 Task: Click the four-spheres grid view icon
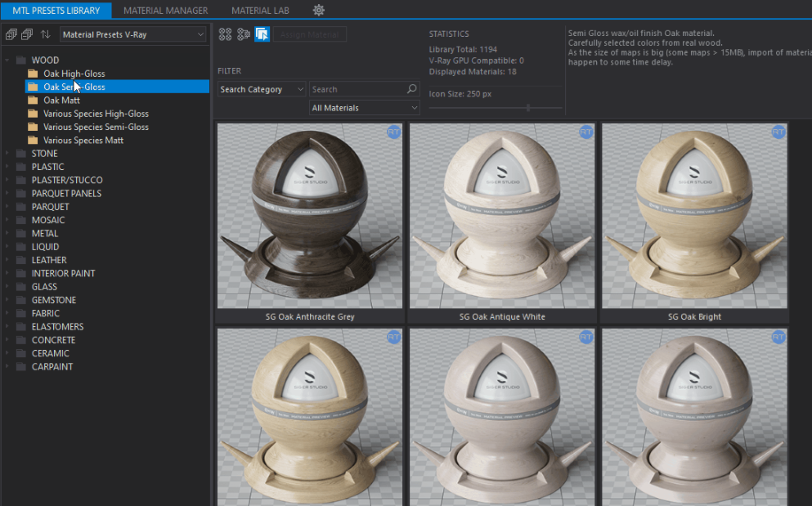pos(225,34)
